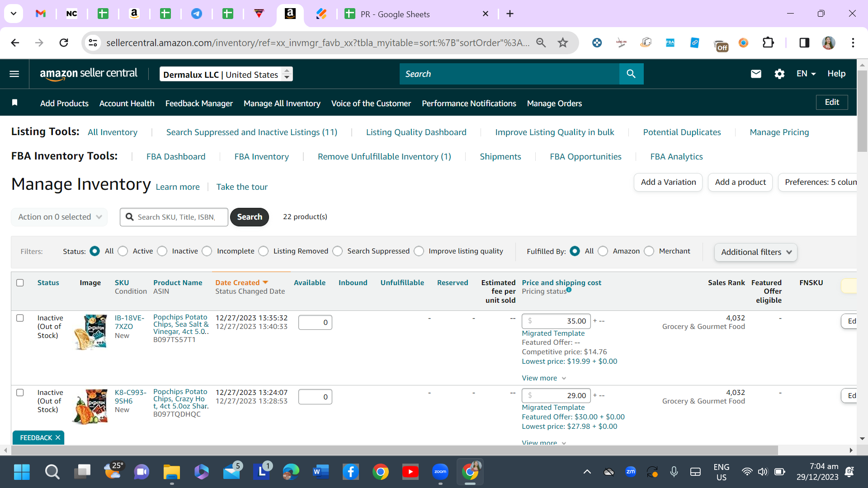Select the Listing Removed radio button
This screenshot has height=488, width=868.
point(264,251)
